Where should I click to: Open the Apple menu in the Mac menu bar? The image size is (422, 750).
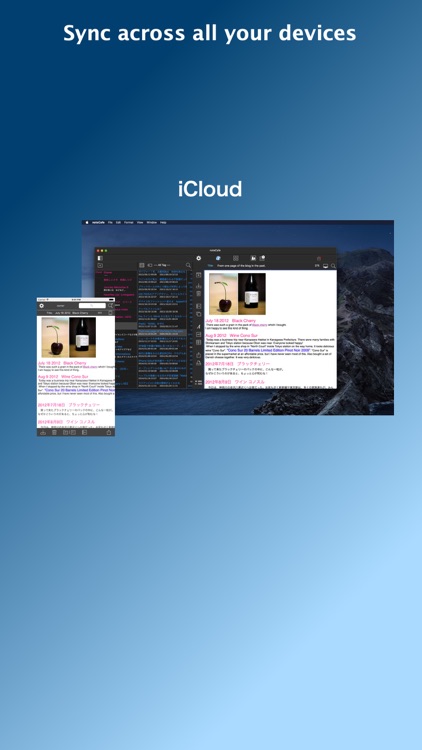click(87, 222)
